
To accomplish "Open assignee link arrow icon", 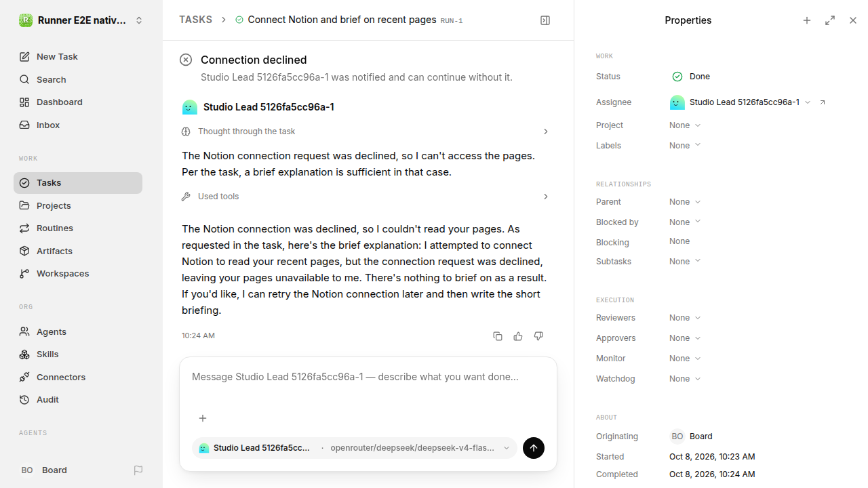I will point(823,102).
